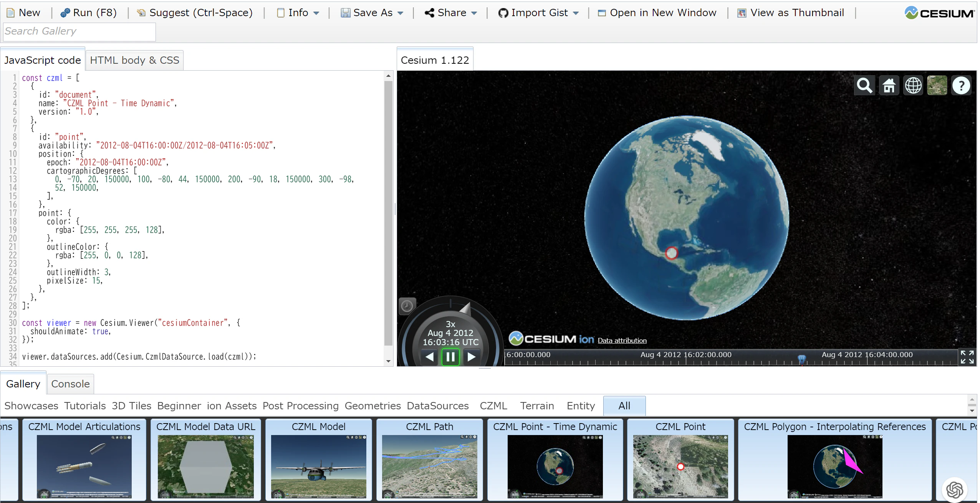Click the Share nodes icon
980x503 pixels.
tap(429, 13)
